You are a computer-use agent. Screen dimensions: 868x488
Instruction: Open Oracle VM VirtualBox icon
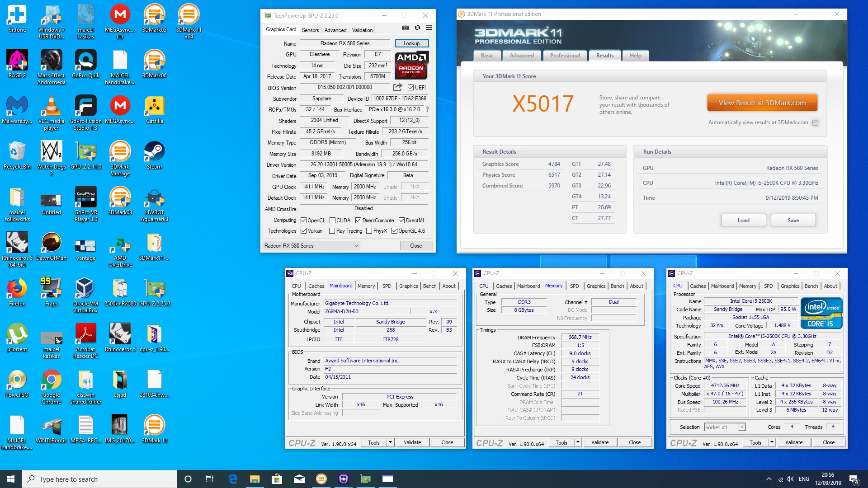click(85, 295)
